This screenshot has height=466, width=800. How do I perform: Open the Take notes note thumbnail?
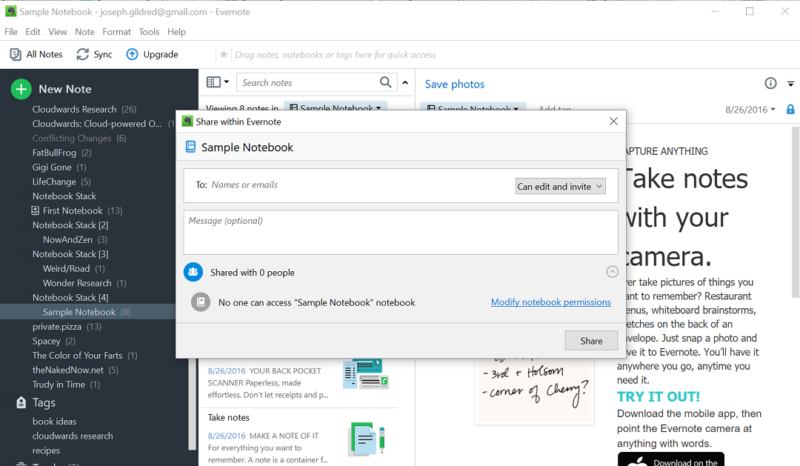pos(366,439)
